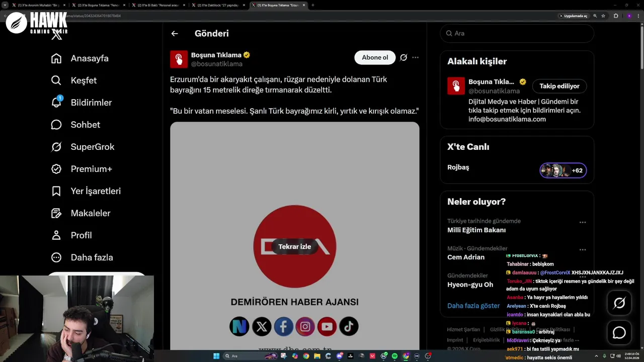Open the tab search dropdown chevron
The image size is (644, 362).
point(6,5)
